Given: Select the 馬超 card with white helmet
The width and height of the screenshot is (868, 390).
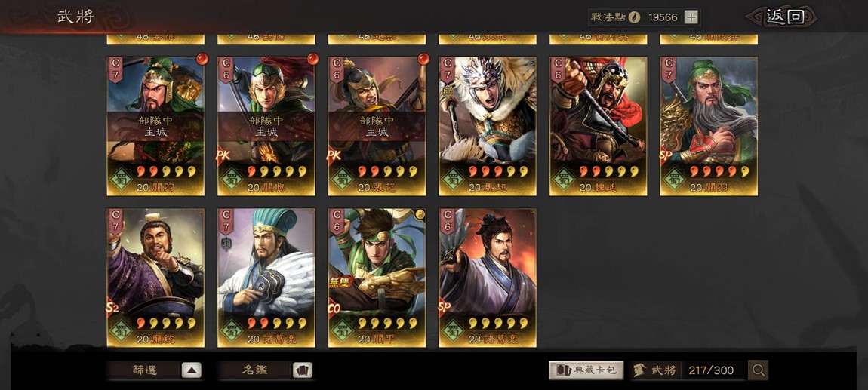Looking at the screenshot, I should tap(488, 126).
